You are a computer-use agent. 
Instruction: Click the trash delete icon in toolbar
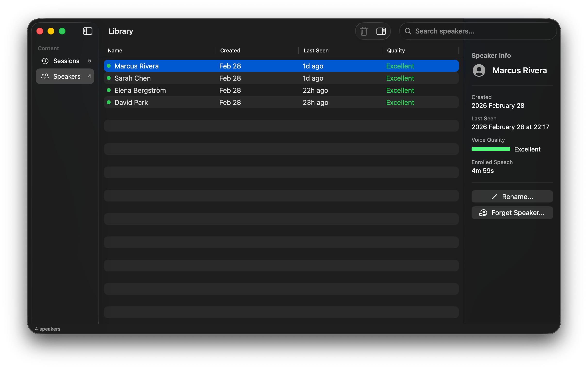[x=364, y=31]
